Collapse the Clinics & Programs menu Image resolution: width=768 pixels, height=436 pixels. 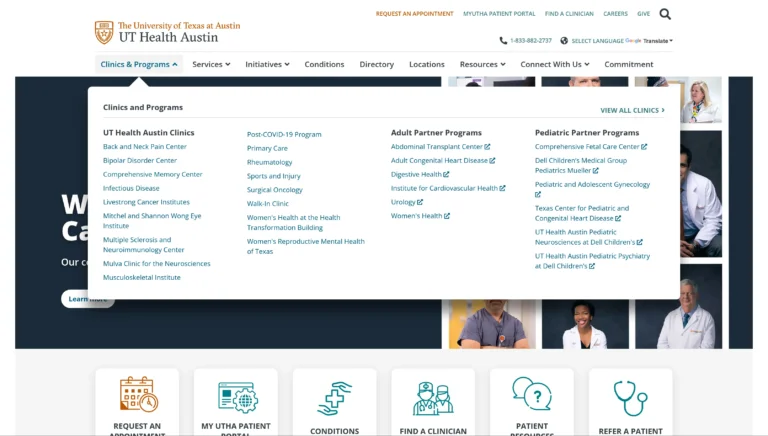[139, 64]
